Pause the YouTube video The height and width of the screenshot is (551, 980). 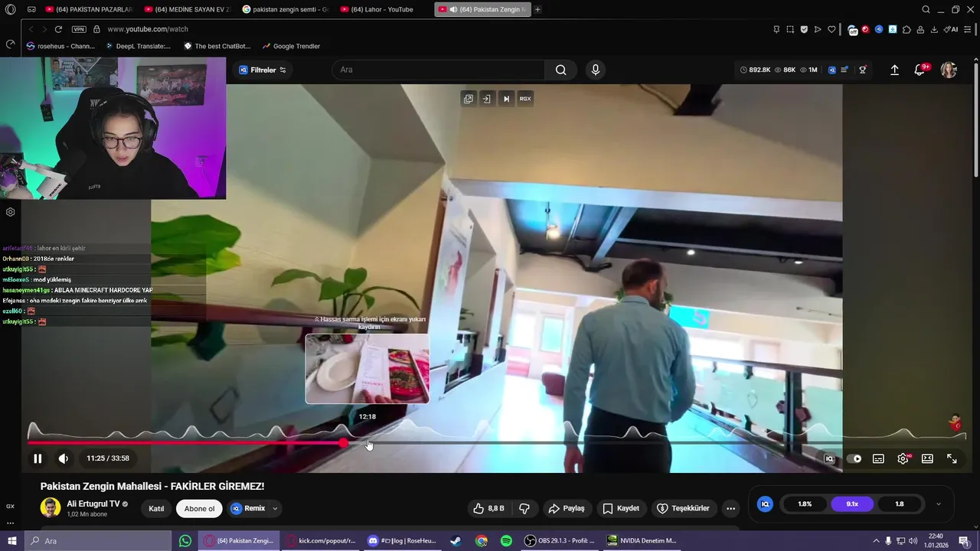pyautogui.click(x=38, y=458)
